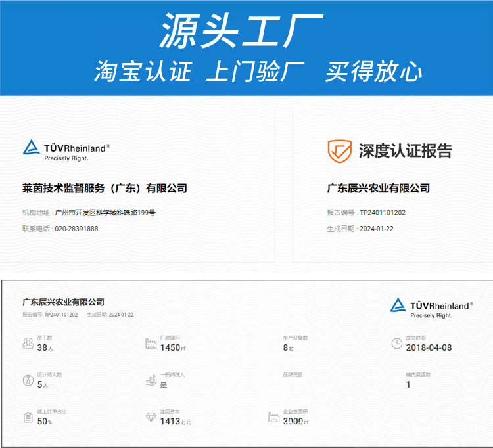Click the 生产设备数 label
Viewport: 493px width, 448px height.
pyautogui.click(x=295, y=338)
